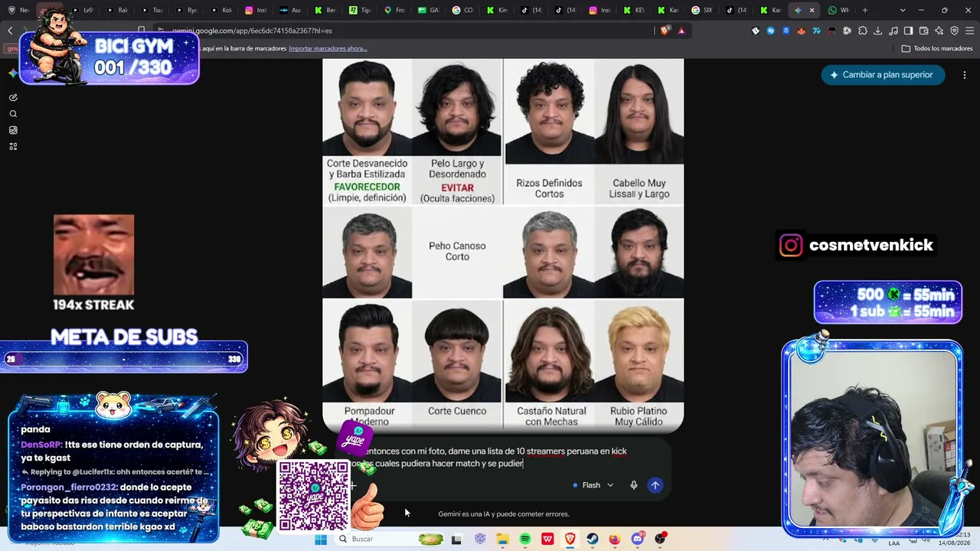Open the Flash model selector dropdown
The height and width of the screenshot is (551, 980).
pos(593,485)
